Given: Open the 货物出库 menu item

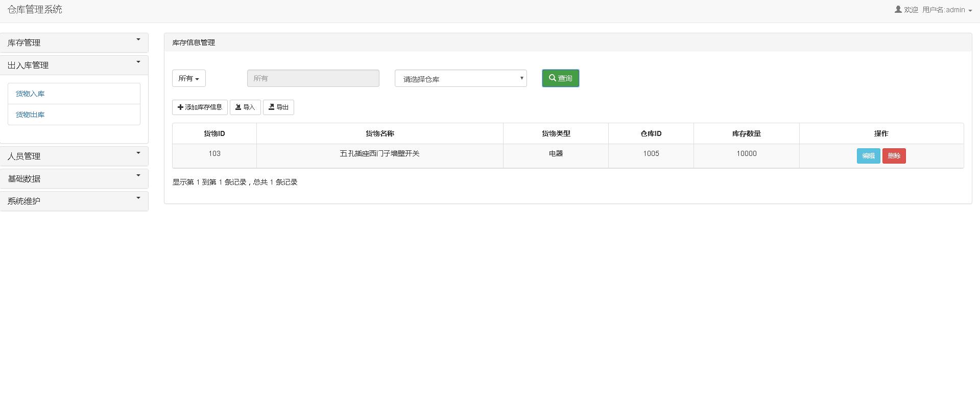Looking at the screenshot, I should (x=30, y=115).
